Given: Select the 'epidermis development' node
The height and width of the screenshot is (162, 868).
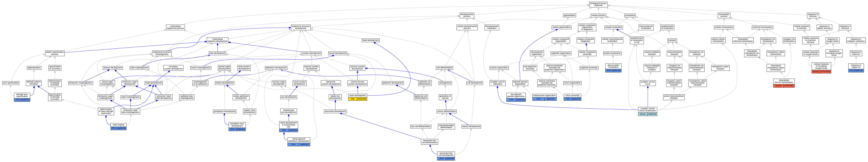Looking at the screenshot, I should pos(393,83).
